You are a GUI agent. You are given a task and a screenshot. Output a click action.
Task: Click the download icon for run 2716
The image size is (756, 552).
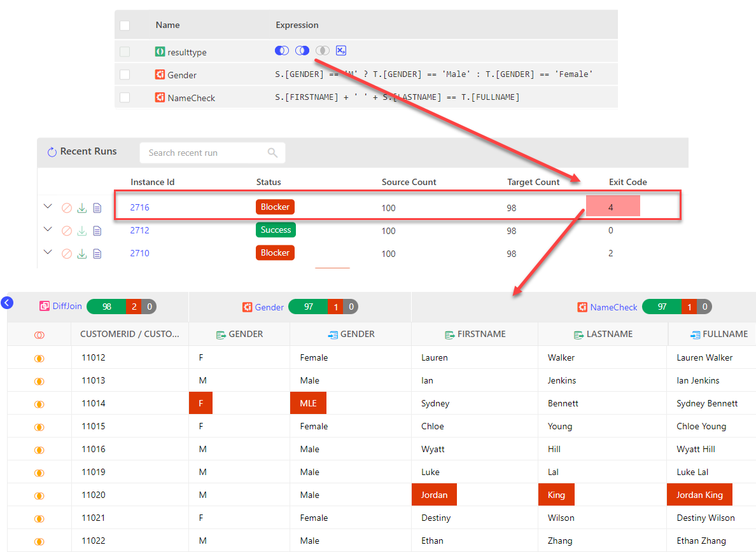click(82, 208)
